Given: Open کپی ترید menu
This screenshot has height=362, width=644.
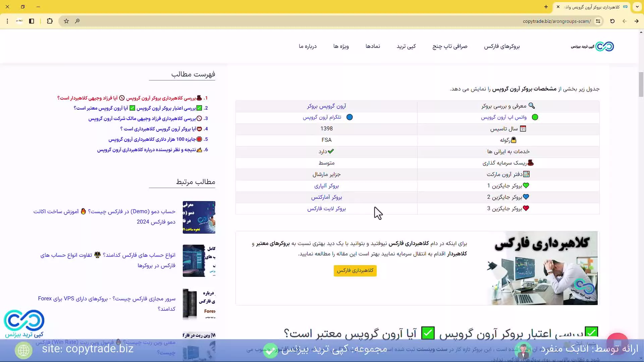Looking at the screenshot, I should (406, 46).
